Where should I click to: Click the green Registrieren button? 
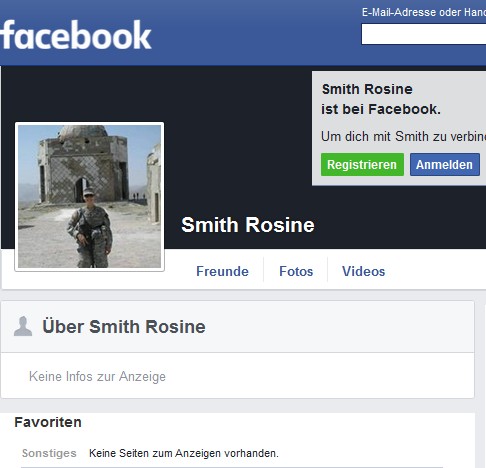[362, 165]
